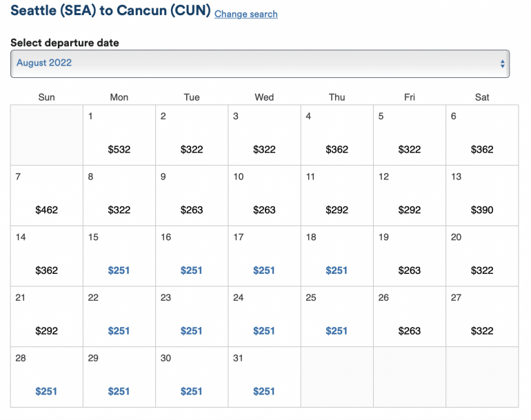Image resolution: width=531 pixels, height=420 pixels.
Task: Select the $251 fare on August 24
Action: coord(264,331)
